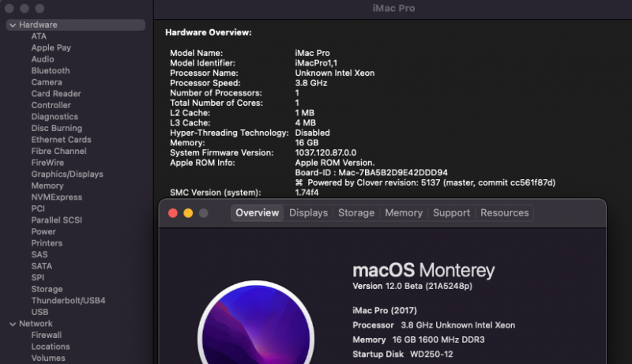Open the Storage tab in About This Mac
Image resolution: width=632 pixels, height=364 pixels.
pyautogui.click(x=356, y=212)
